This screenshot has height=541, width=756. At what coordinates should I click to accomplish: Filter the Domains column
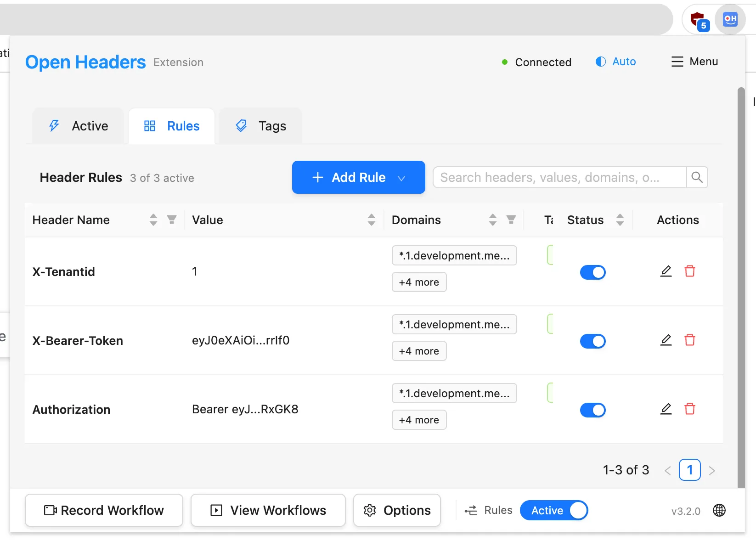coord(511,220)
